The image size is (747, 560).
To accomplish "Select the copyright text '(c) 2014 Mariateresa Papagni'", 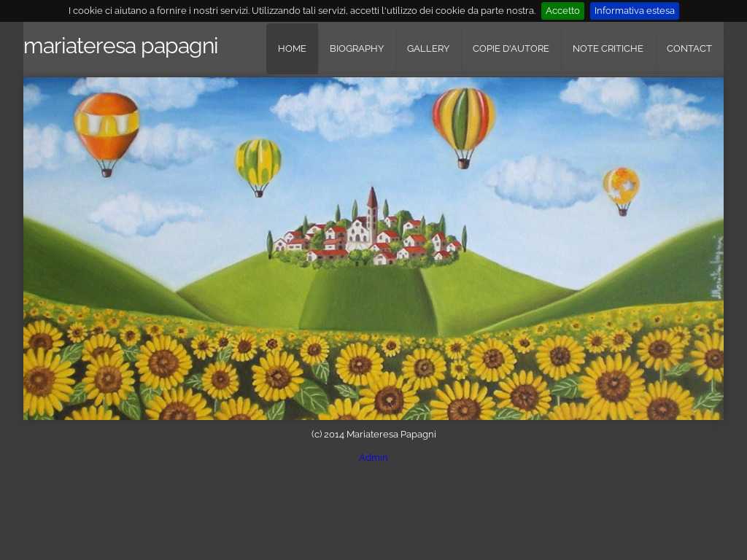I will pyautogui.click(x=373, y=435).
